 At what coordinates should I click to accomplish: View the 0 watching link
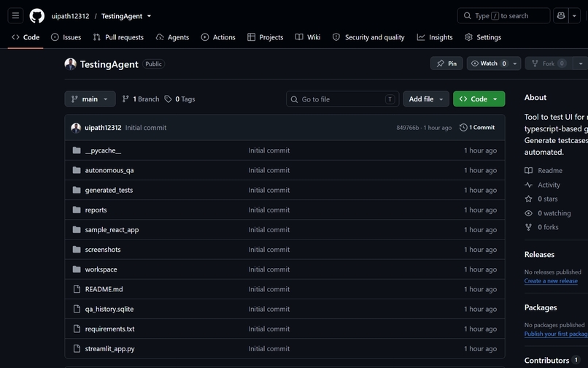pos(547,213)
